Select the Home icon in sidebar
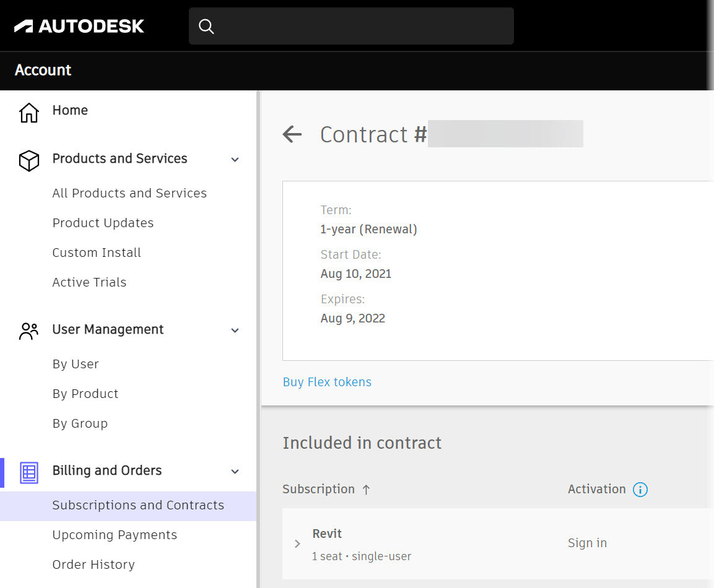The image size is (714, 588). [x=28, y=112]
